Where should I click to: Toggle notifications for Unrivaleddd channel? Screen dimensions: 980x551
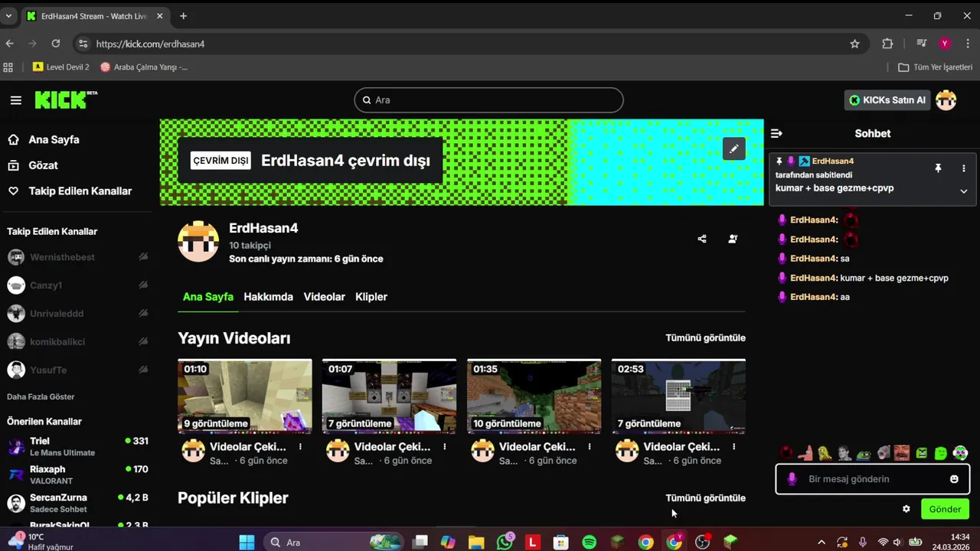[x=143, y=314]
